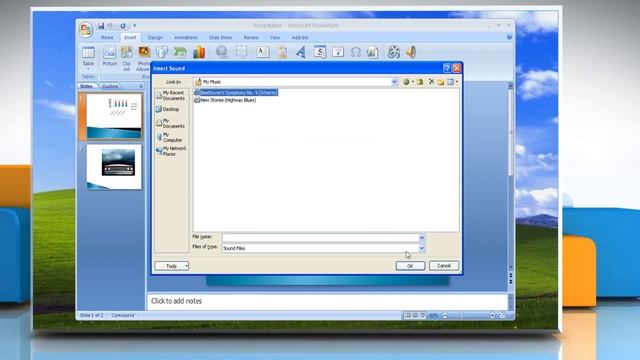Screen dimensions: 640x360
Task: Go to My Network Places in the places bar
Action: pyautogui.click(x=171, y=151)
